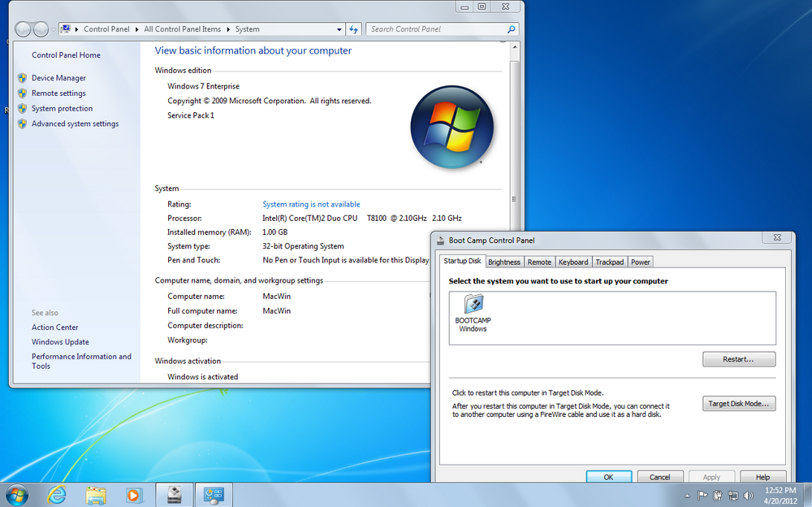Switch to Brightness tab
812x507 pixels.
point(504,262)
